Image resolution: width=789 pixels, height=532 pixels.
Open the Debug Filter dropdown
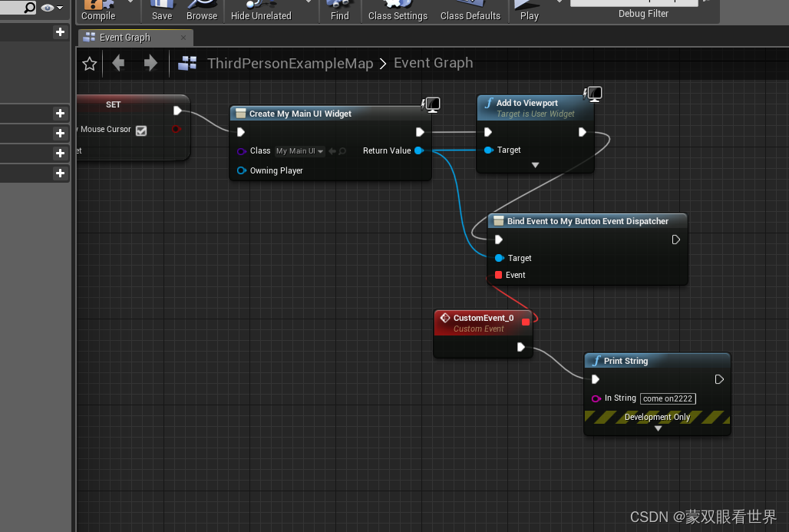click(634, 2)
